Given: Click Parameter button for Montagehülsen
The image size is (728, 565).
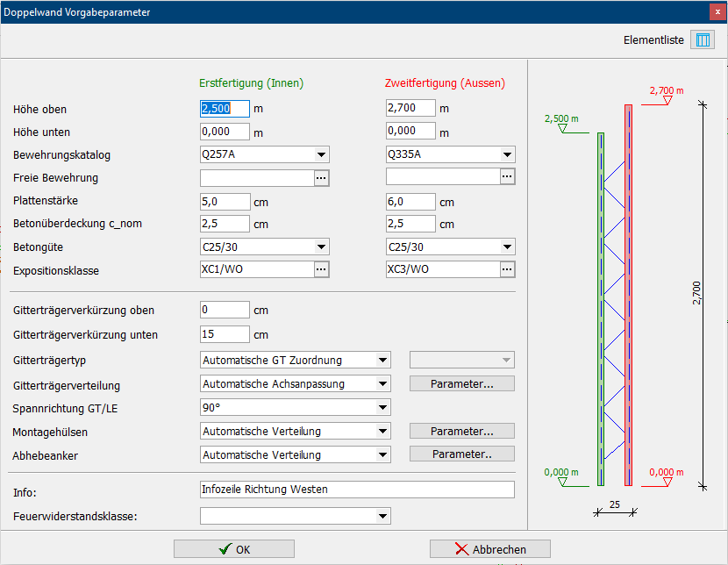Looking at the screenshot, I should pyautogui.click(x=461, y=432).
